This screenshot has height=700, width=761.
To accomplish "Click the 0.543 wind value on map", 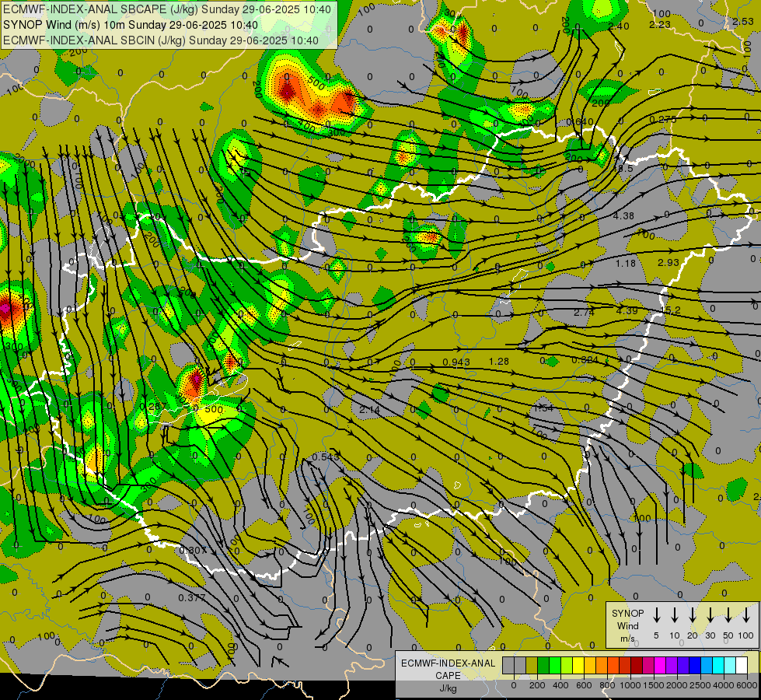I will pos(326,457).
